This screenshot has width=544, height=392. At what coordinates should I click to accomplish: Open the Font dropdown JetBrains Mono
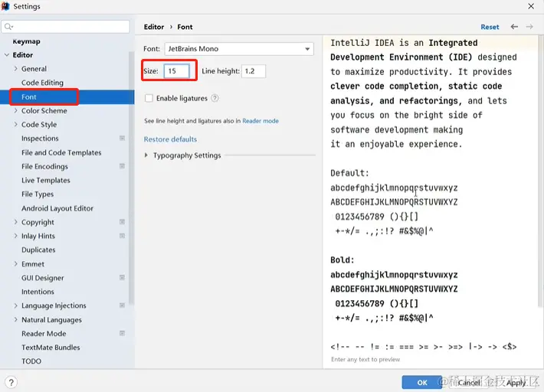pos(239,49)
